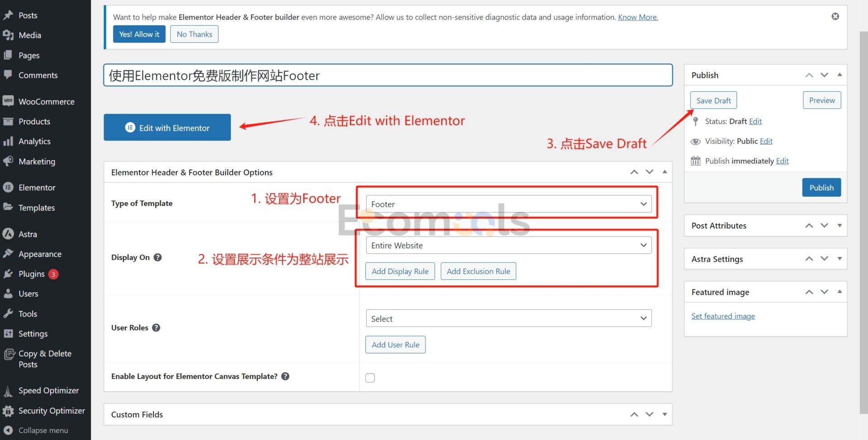Move Builder Options panel up
The image size is (868, 440).
click(634, 172)
